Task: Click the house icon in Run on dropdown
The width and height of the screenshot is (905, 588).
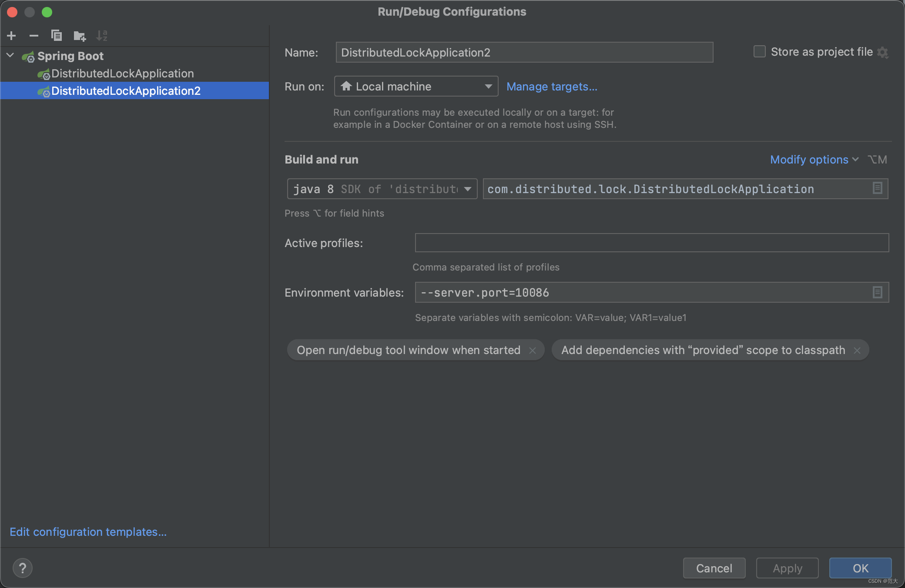Action: (x=346, y=86)
